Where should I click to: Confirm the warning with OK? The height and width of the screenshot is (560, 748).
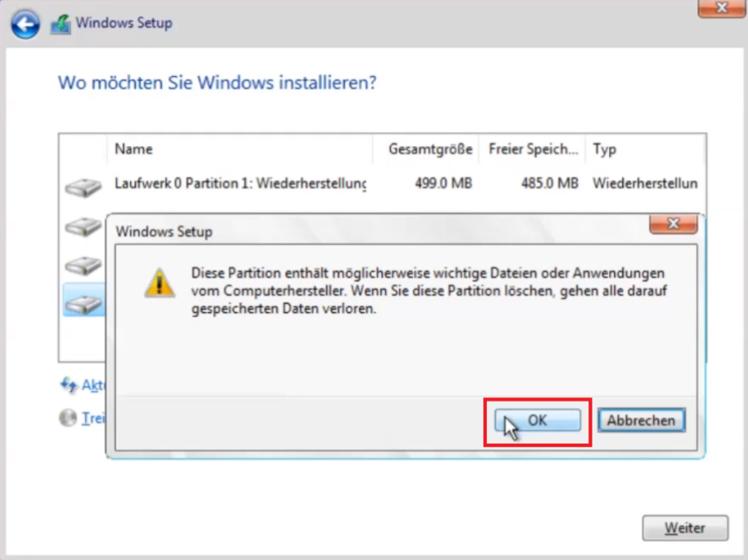tap(536, 420)
